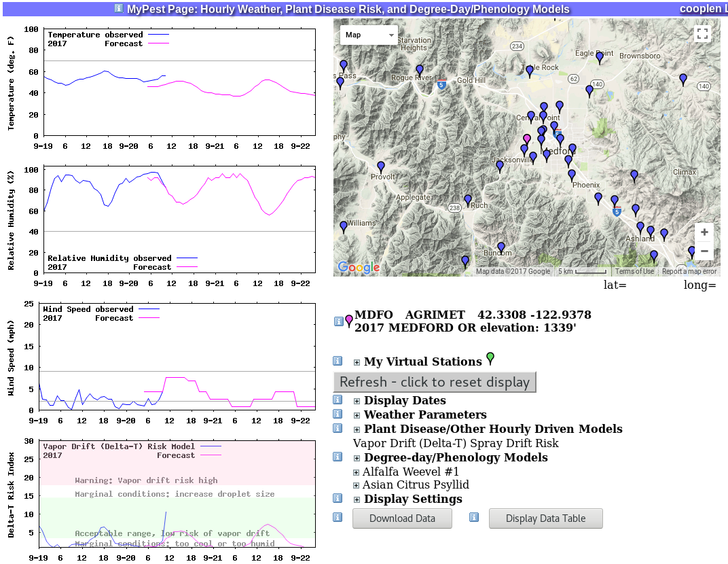This screenshot has width=728, height=564.
Task: Open the Map type dropdown
Action: tap(369, 35)
